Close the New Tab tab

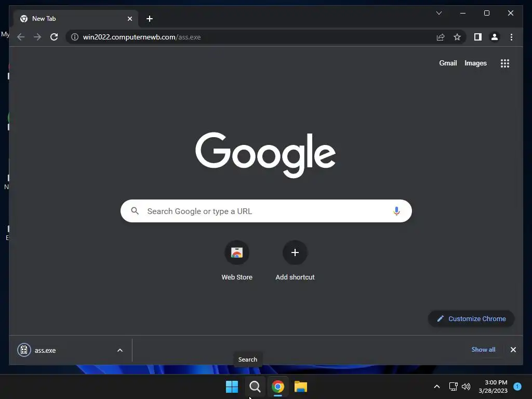click(129, 19)
